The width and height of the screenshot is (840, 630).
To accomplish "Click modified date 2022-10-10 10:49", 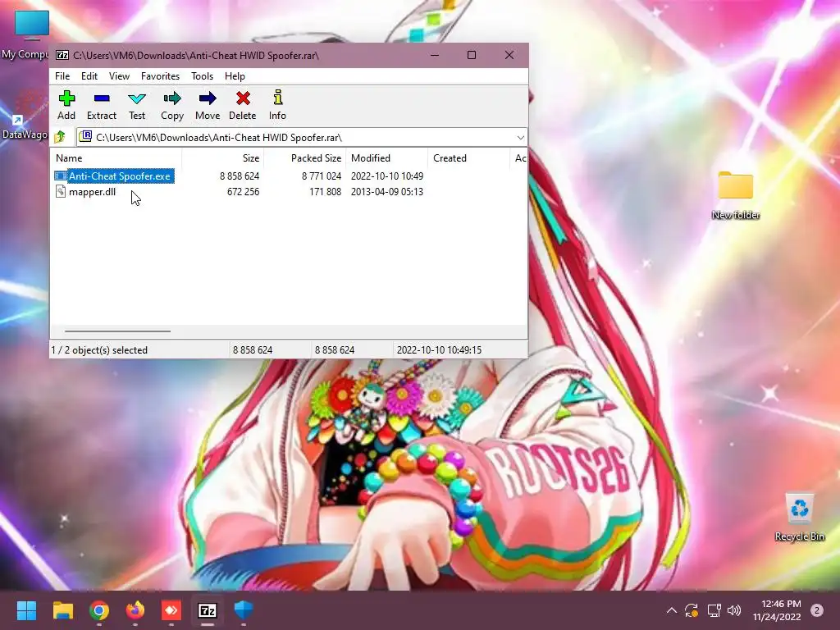I will pos(387,176).
